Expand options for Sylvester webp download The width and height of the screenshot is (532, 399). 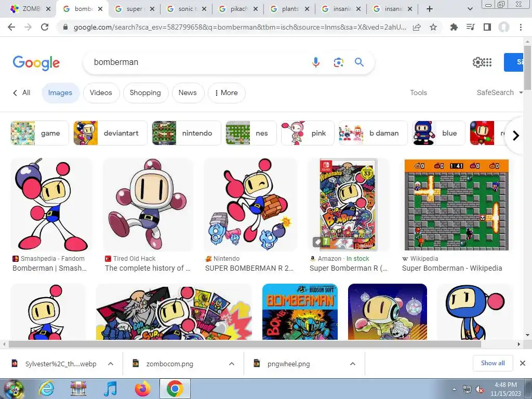111,364
